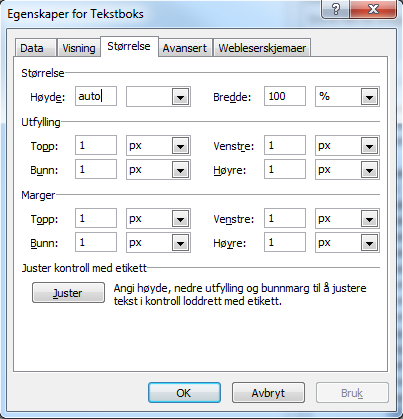Expand Utfylling Høyre px dropdown
Viewport: 403px width, 419px height.
tap(347, 169)
